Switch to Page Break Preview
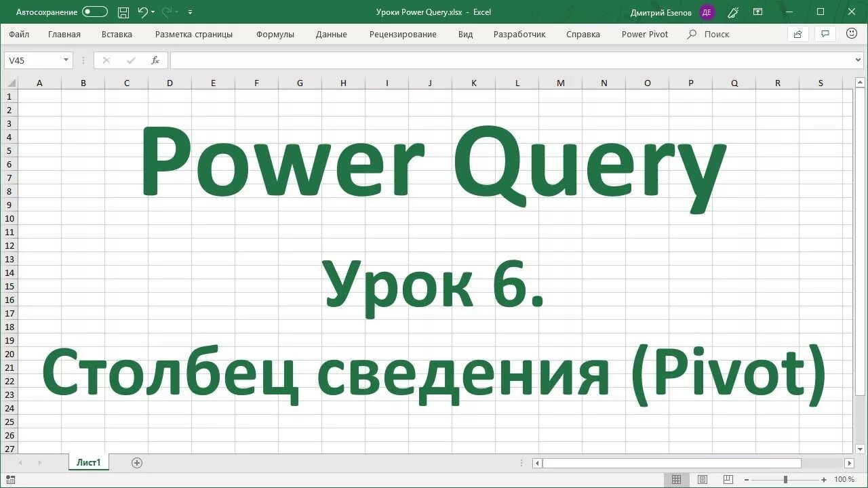 click(x=728, y=480)
